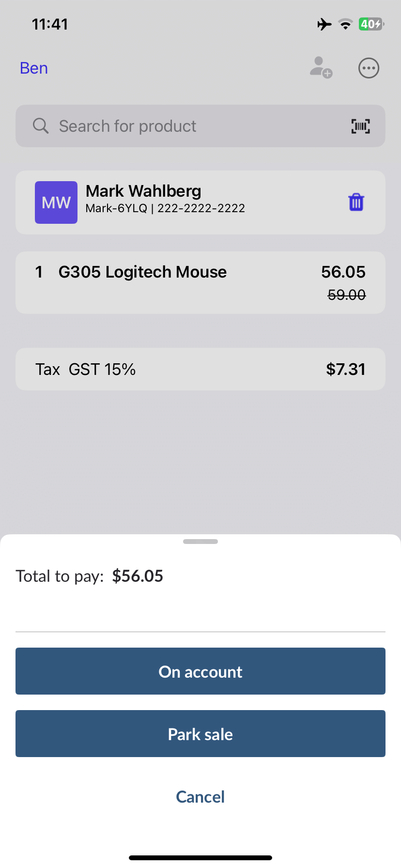401x868 pixels.
Task: Tap the magnifying glass search icon
Action: [41, 126]
